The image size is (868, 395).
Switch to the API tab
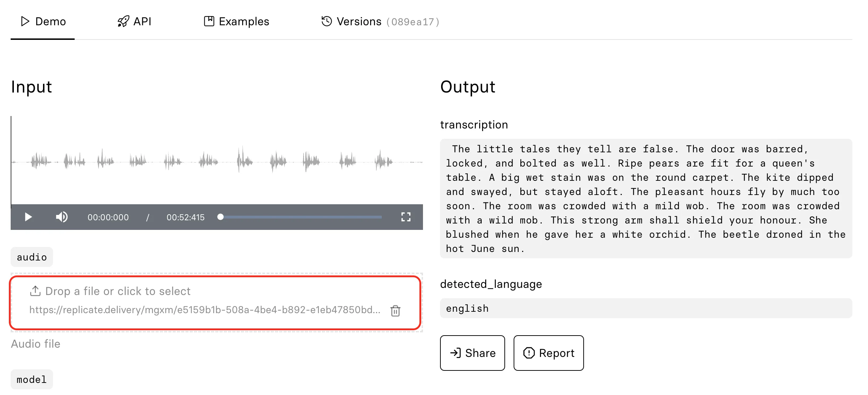(x=134, y=21)
